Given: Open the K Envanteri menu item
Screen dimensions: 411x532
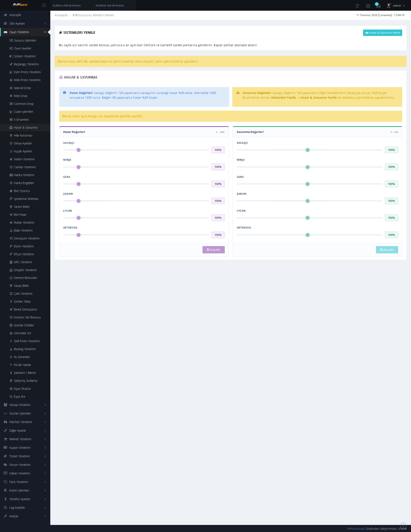Looking at the screenshot, I should [25, 120].
